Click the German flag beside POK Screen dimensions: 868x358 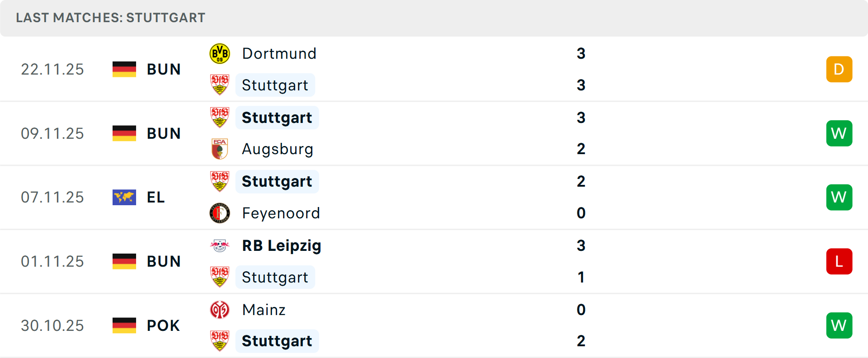(124, 325)
